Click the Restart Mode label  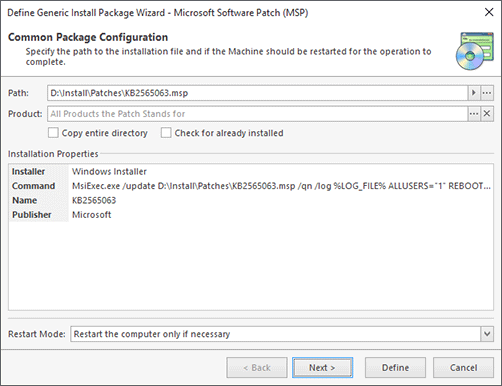click(x=37, y=334)
